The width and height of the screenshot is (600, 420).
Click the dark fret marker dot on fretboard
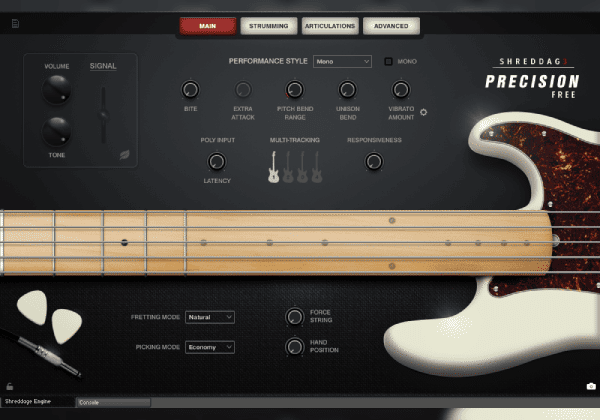coord(124,243)
